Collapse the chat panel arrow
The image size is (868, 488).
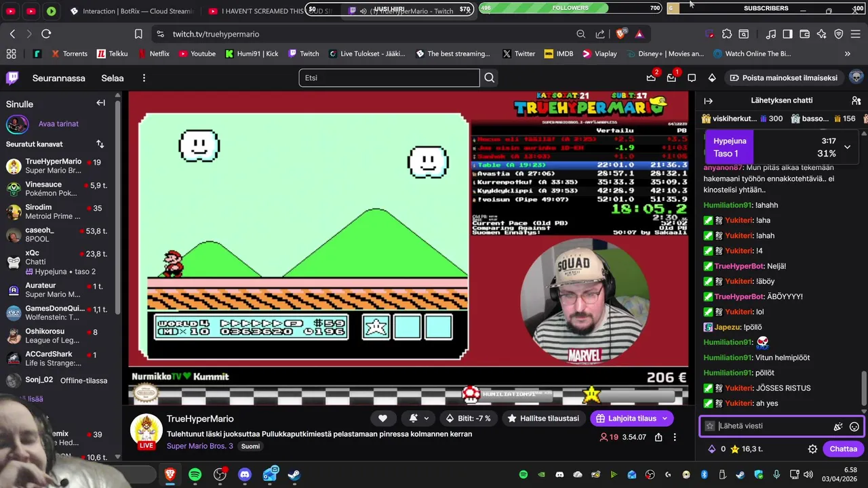(x=709, y=100)
